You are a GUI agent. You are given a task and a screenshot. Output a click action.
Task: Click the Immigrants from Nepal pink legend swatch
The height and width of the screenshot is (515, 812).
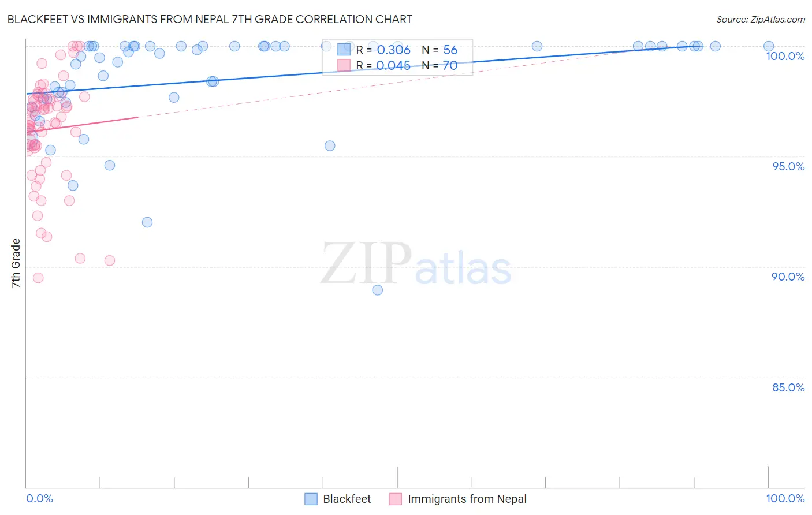[396, 499]
